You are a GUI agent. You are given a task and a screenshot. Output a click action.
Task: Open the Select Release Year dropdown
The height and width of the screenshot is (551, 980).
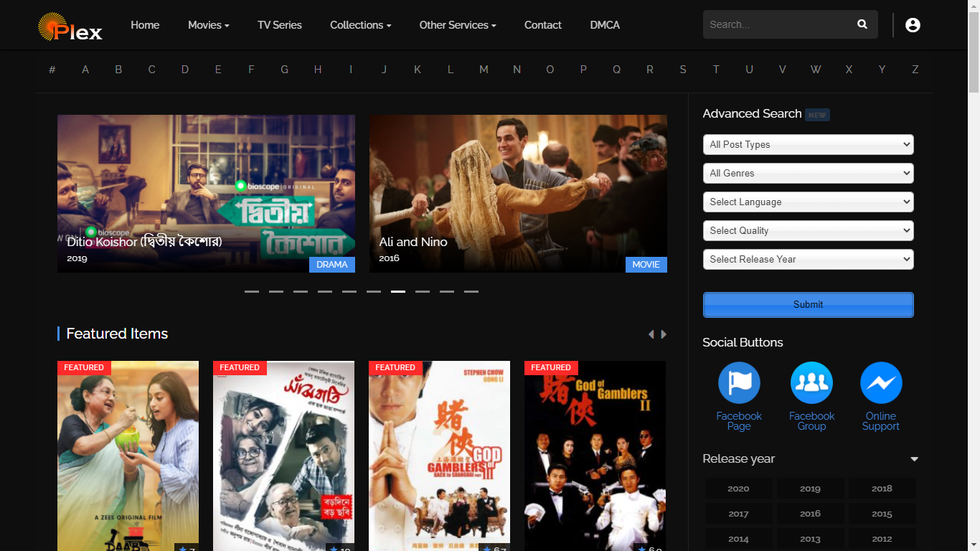(808, 259)
